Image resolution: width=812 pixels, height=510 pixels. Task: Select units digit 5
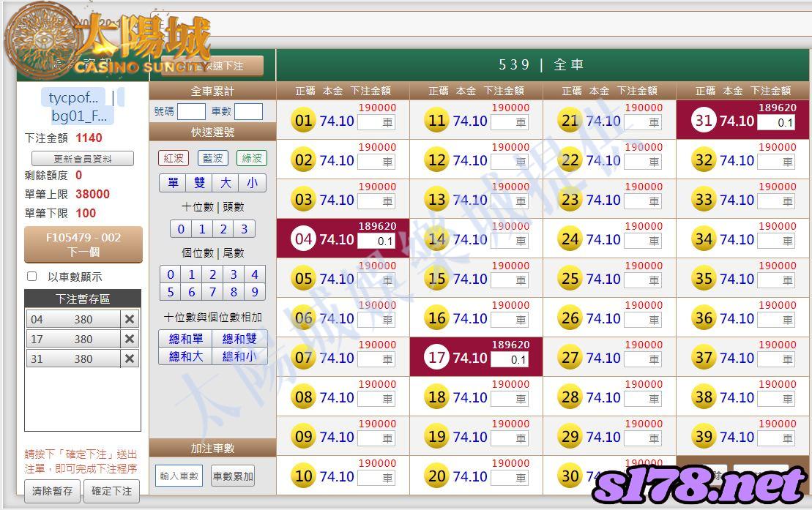point(171,292)
